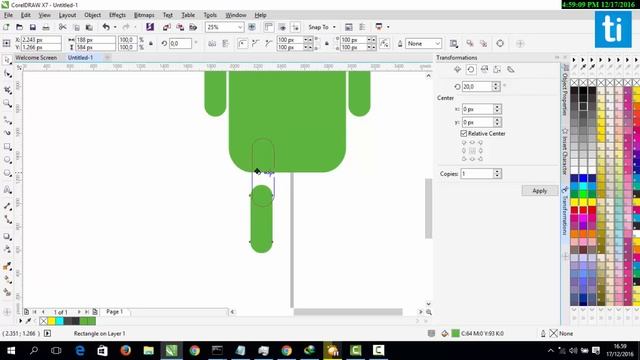Click the Import icon
This screenshot has width=640, height=360.
[x=167, y=27]
